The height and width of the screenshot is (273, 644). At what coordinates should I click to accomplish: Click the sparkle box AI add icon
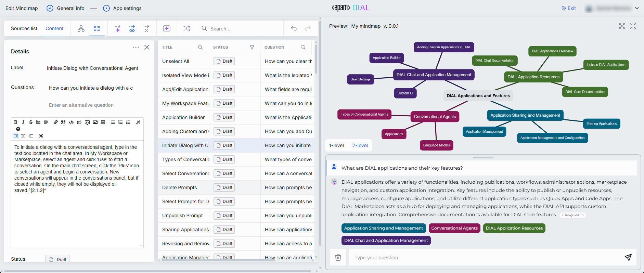point(167,28)
